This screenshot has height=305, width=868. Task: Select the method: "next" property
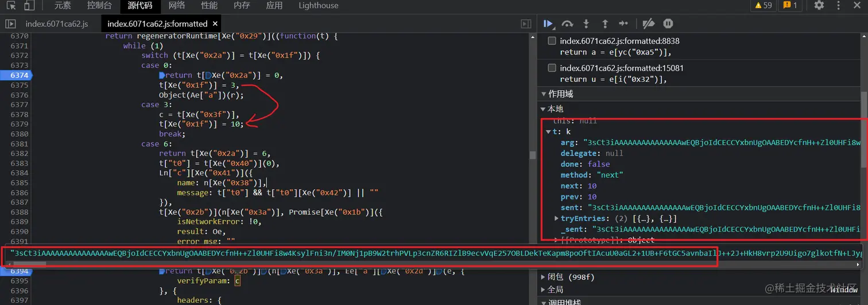592,175
